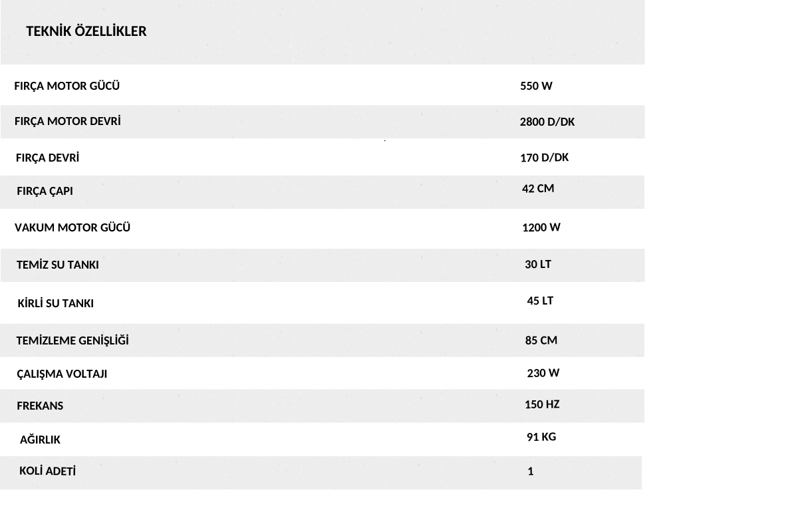
Task: Click the 170 D/DK value
Action: (x=545, y=158)
